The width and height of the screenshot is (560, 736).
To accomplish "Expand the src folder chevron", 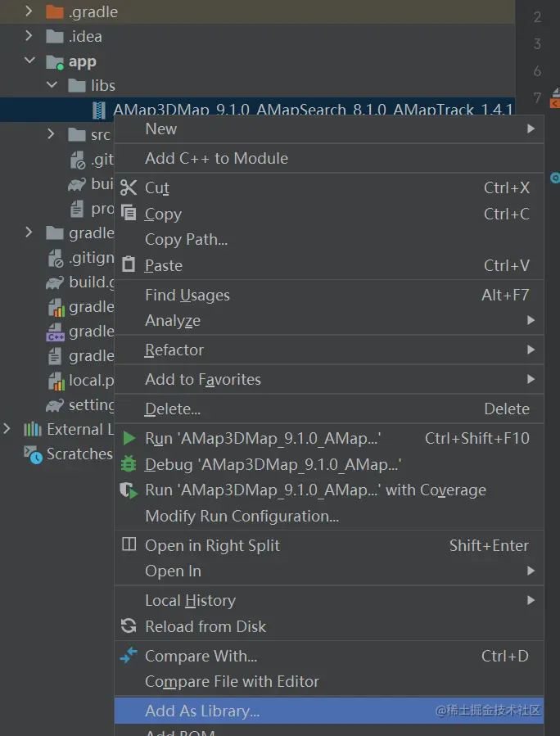I will [x=51, y=134].
